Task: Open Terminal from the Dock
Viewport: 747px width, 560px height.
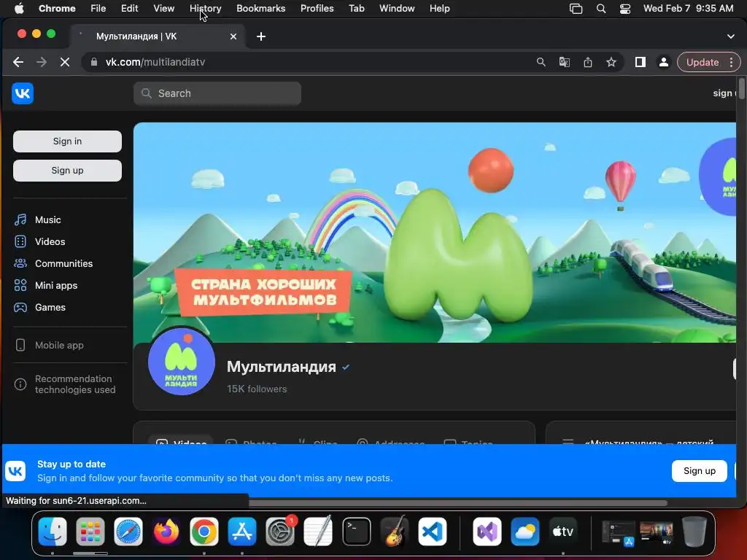Action: [x=356, y=532]
